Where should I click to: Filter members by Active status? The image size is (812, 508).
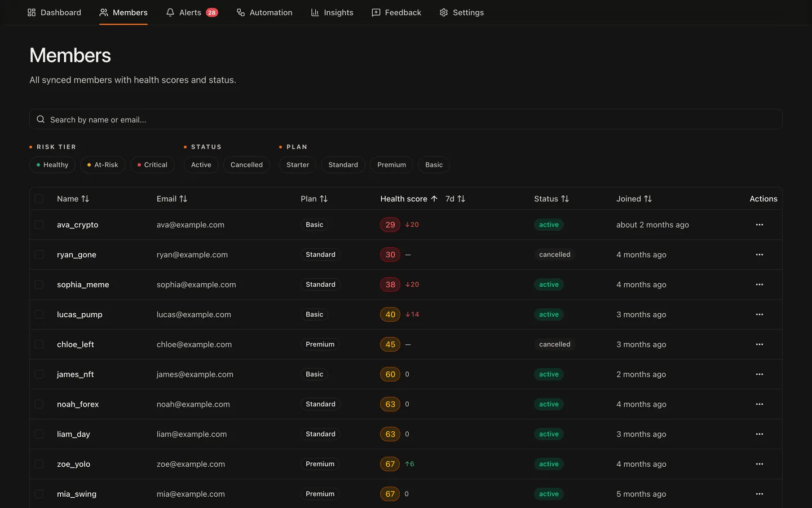pos(201,165)
